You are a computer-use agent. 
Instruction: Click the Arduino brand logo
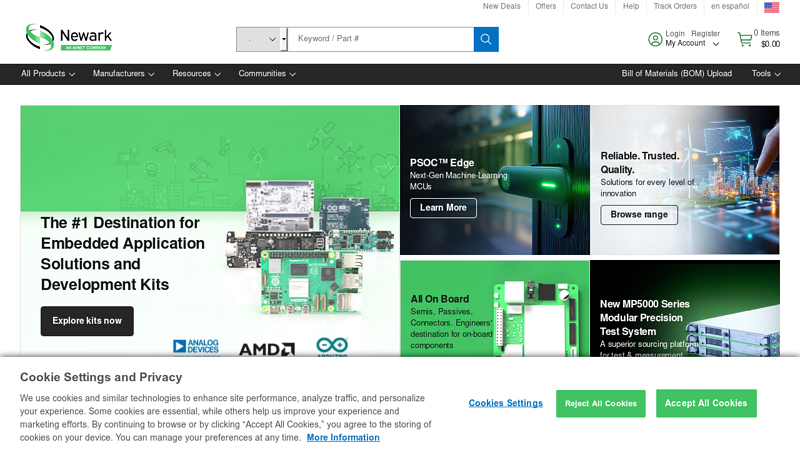(332, 346)
